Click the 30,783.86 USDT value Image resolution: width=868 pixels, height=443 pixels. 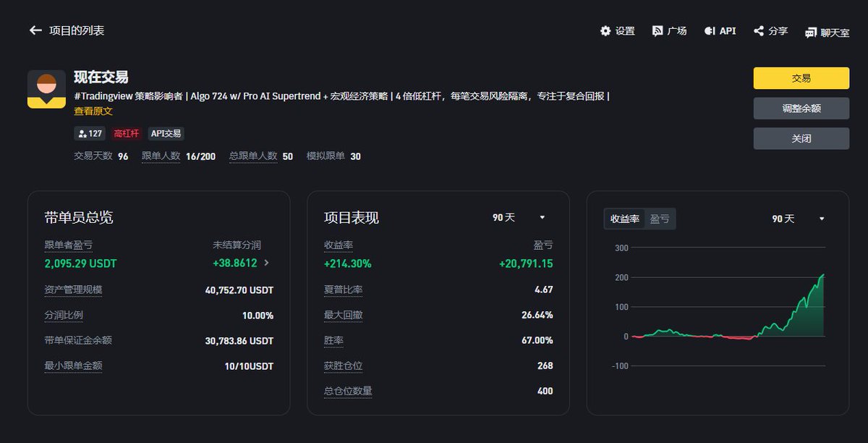point(239,340)
